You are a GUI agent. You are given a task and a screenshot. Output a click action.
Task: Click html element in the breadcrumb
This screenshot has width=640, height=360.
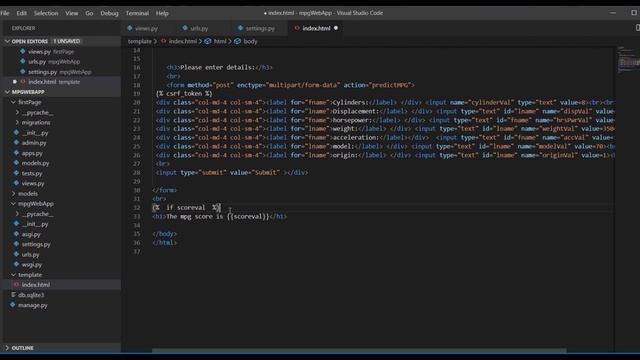(220, 41)
